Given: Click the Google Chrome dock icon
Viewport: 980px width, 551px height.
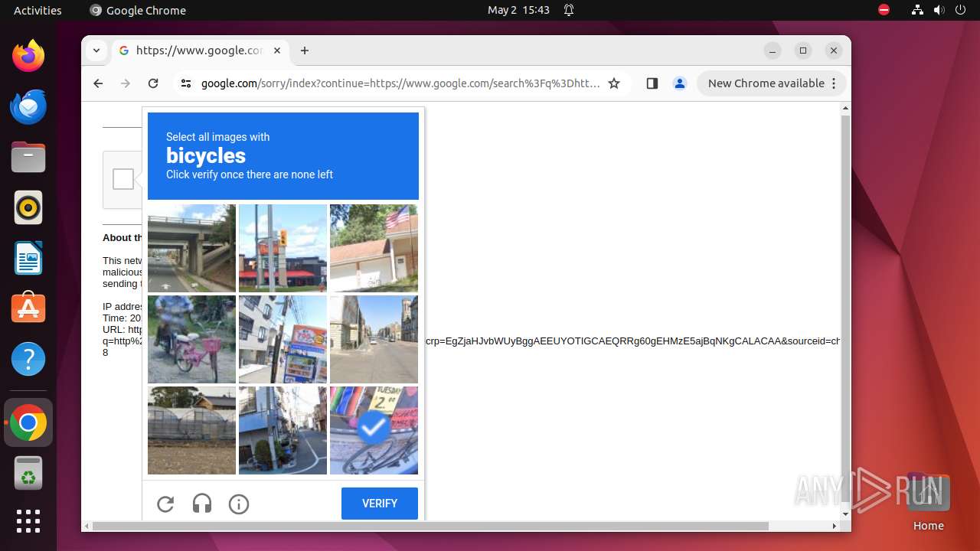Looking at the screenshot, I should (x=28, y=422).
